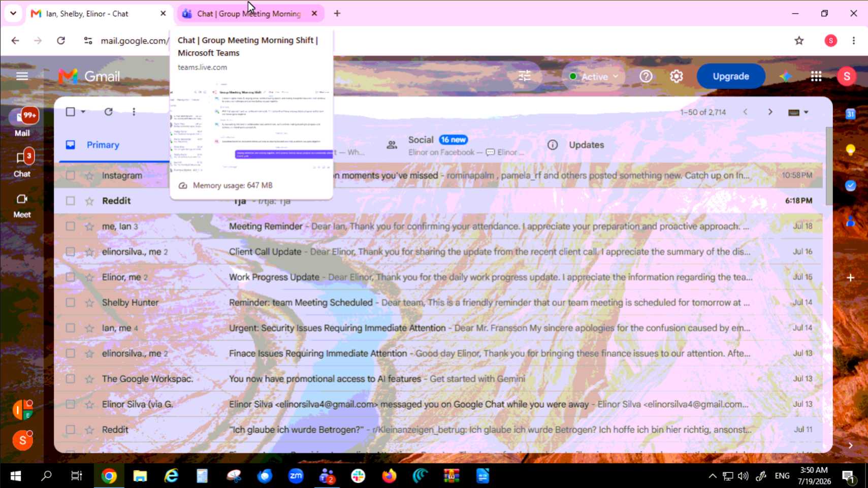This screenshot has height=488, width=868.
Task: Open Google Keep side panel
Action: point(850,150)
